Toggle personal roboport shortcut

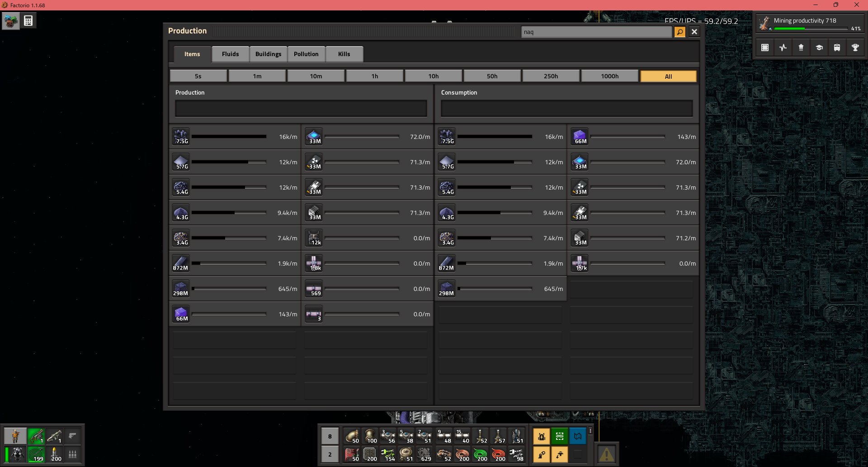tap(542, 436)
